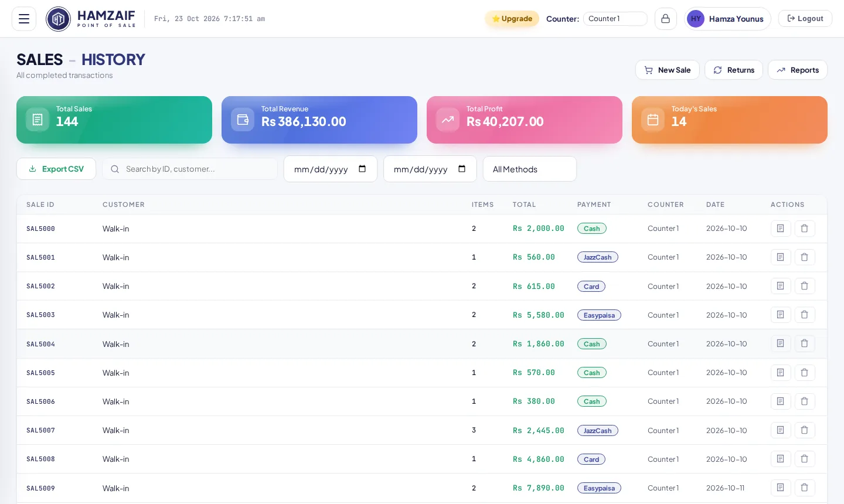Delete sale SAL5009 with trash icon
Screen dimensions: 844x504
[x=805, y=488]
